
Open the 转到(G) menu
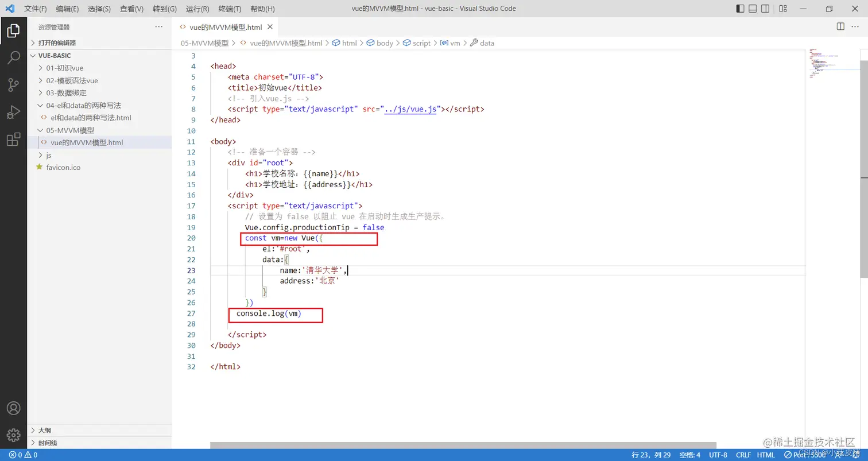tap(165, 9)
